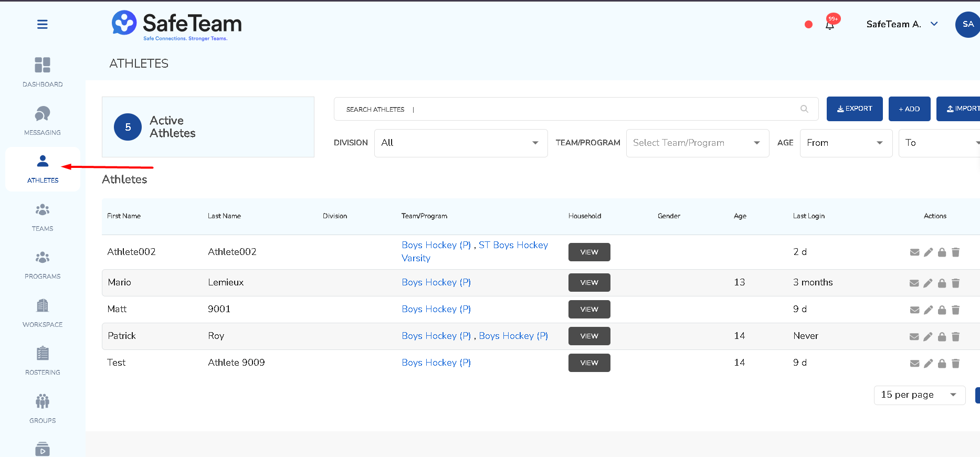Image resolution: width=980 pixels, height=457 pixels.
Task: Open Dashboard from the sidebar
Action: tap(43, 72)
